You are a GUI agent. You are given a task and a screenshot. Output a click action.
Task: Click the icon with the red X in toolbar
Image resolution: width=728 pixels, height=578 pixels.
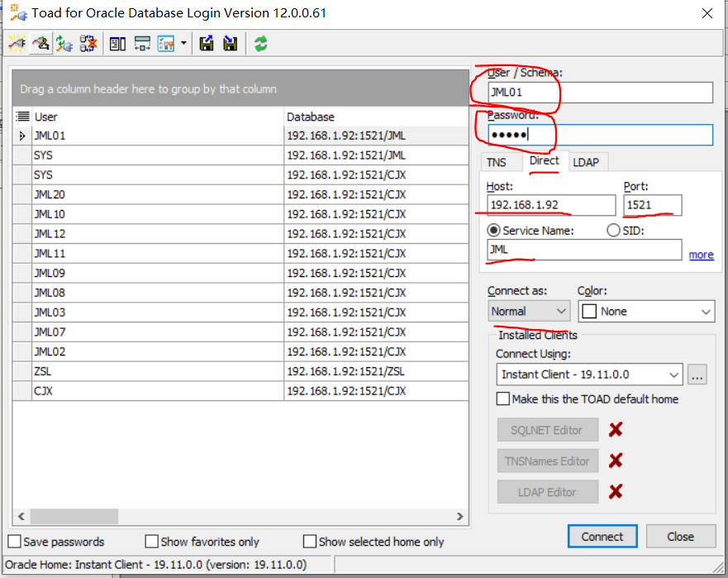click(88, 44)
